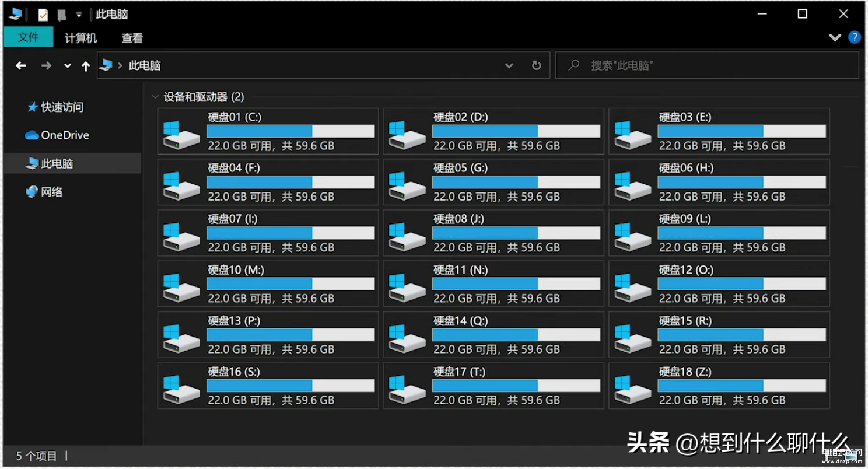Select the 硬盘15 (R:) drive icon
This screenshot has width=868, height=469.
[x=633, y=338]
